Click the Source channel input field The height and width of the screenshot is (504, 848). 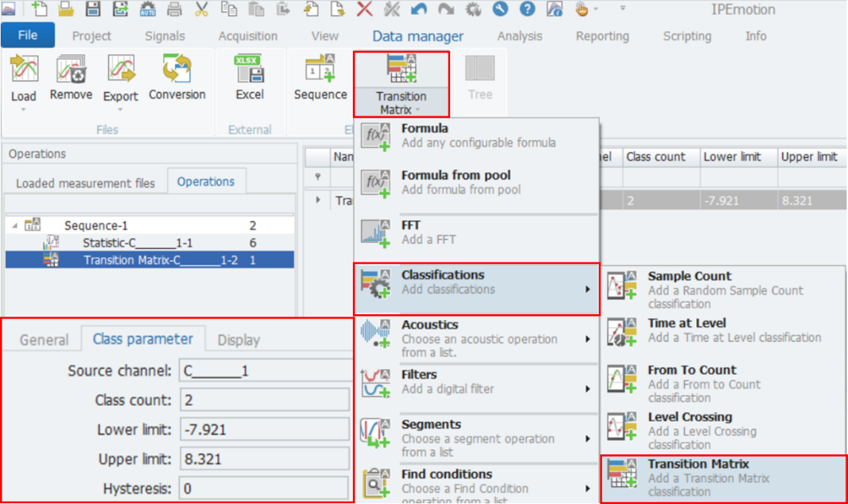(x=265, y=371)
